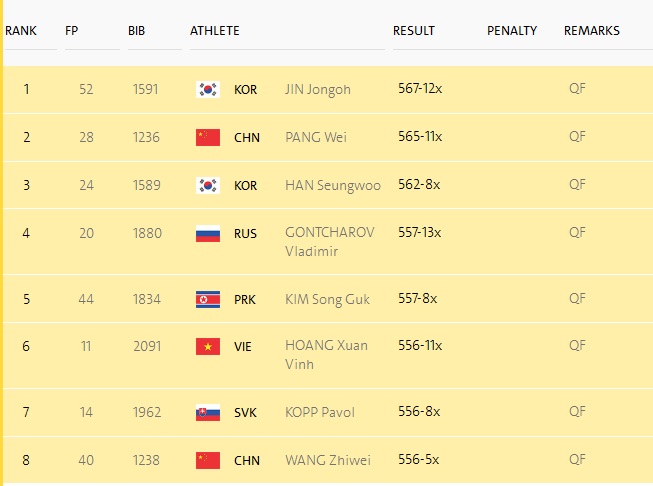The width and height of the screenshot is (653, 486).
Task: Click the Slovakia flag next to KOPP Pavol
Action: click(208, 413)
